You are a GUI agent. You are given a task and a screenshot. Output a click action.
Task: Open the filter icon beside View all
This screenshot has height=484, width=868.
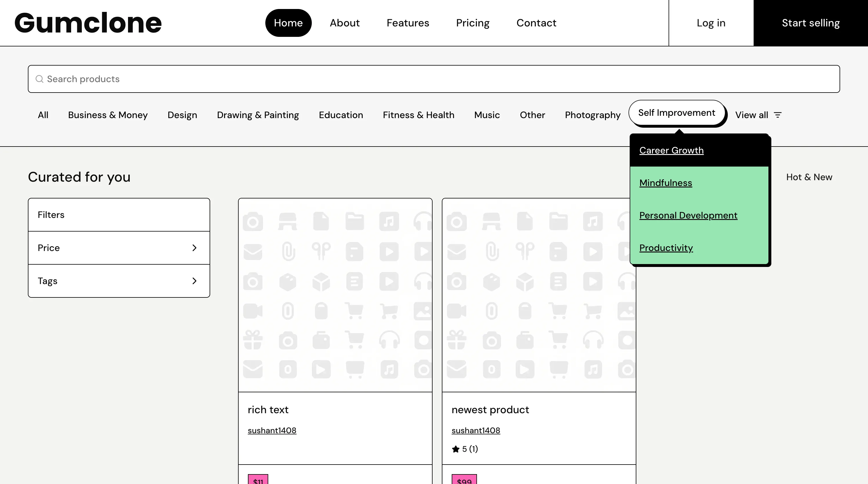coord(778,115)
